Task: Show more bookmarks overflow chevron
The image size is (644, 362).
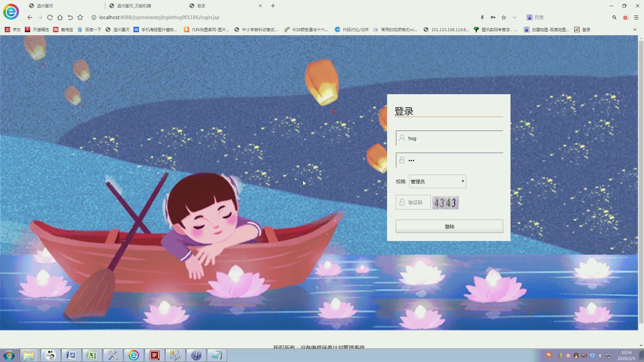Action: pyautogui.click(x=635, y=29)
